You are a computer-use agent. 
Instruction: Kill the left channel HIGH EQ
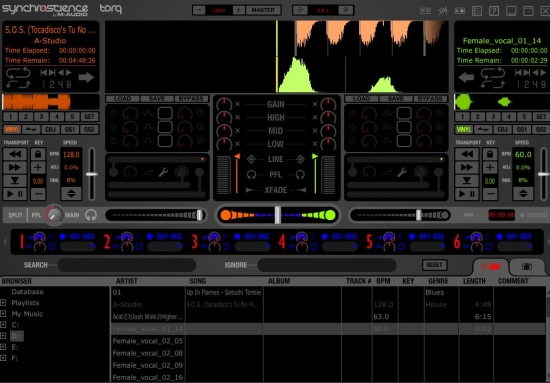237,117
